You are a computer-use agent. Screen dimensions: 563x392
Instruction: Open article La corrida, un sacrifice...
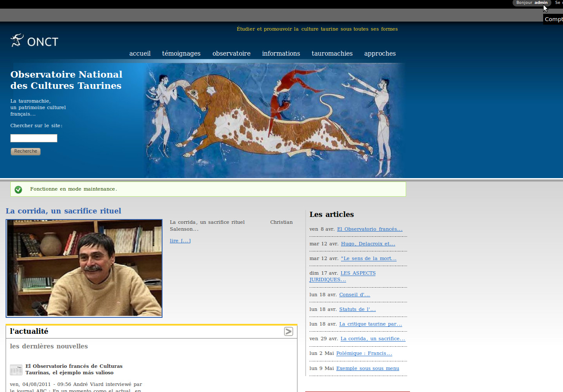[x=373, y=339]
